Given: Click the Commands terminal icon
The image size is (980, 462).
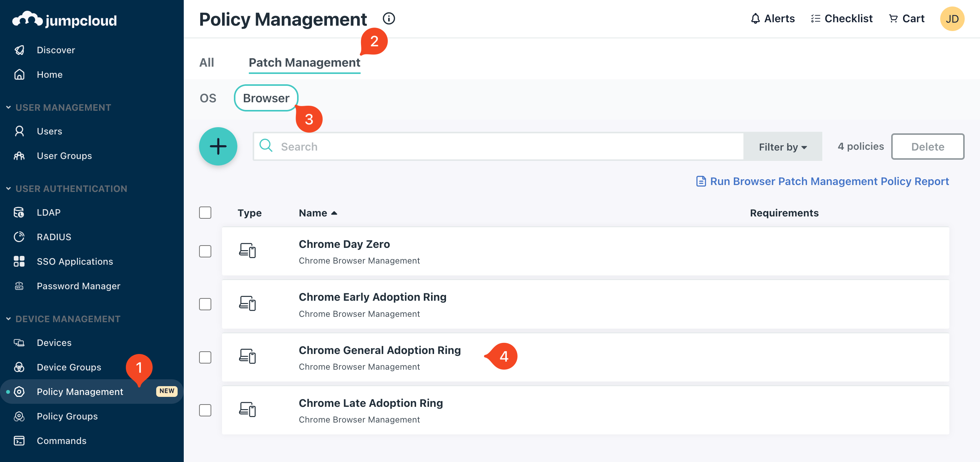Looking at the screenshot, I should pyautogui.click(x=19, y=441).
